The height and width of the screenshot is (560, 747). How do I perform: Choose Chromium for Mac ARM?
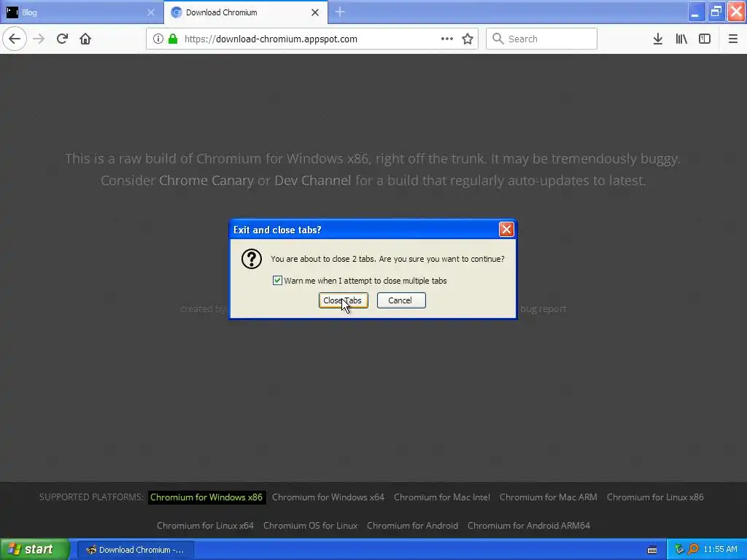[x=548, y=497]
